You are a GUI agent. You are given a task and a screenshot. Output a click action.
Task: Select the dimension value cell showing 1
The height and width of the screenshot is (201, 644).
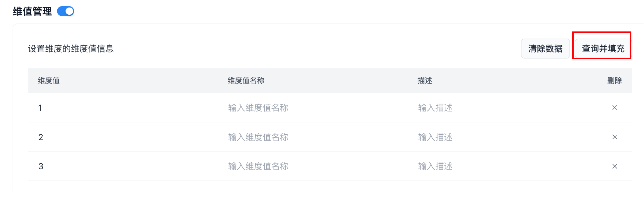[x=40, y=108]
